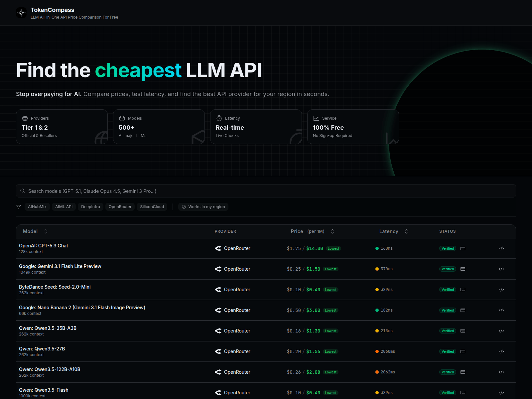Click the search magnifier icon
Screen dimensions: 532x399
pos(23,191)
